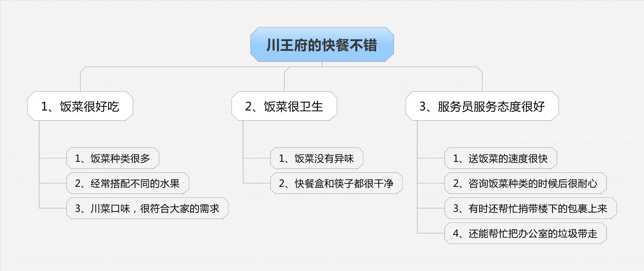This screenshot has height=271, width=644.
Task: Choose the subtopic 3、川菜口味，很符合大家的需求
Action: (147, 208)
